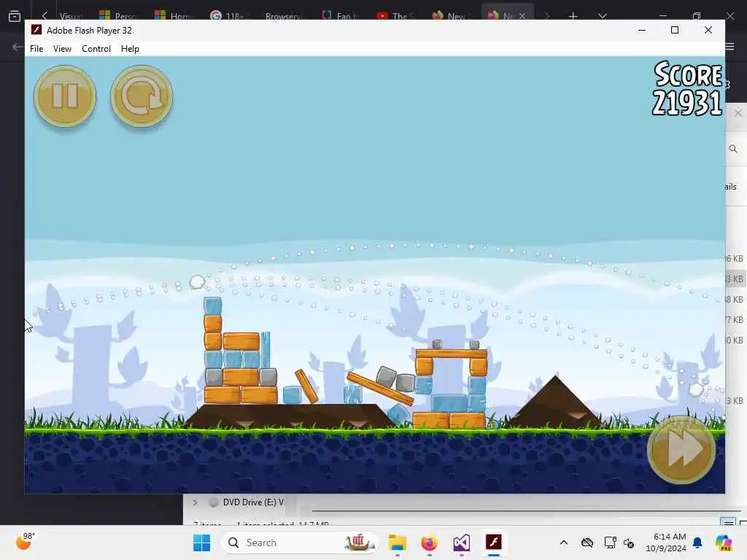The width and height of the screenshot is (747, 560).
Task: Click the display/network tray icon
Action: 610,542
